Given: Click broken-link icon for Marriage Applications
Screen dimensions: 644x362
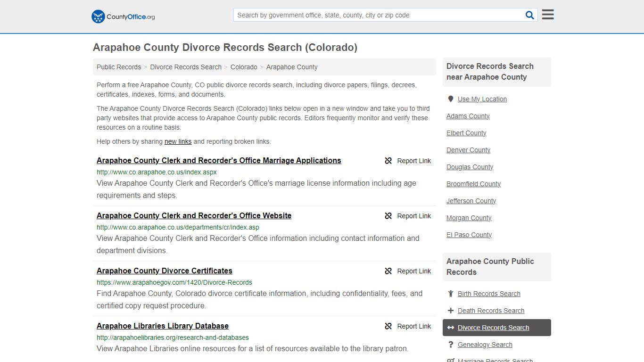Looking at the screenshot, I should tap(388, 161).
